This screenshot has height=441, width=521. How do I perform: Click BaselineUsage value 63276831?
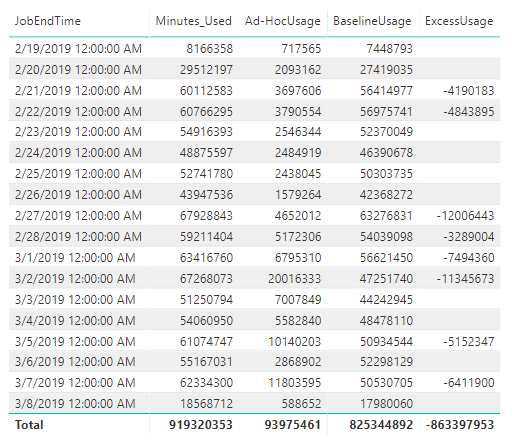(386, 216)
